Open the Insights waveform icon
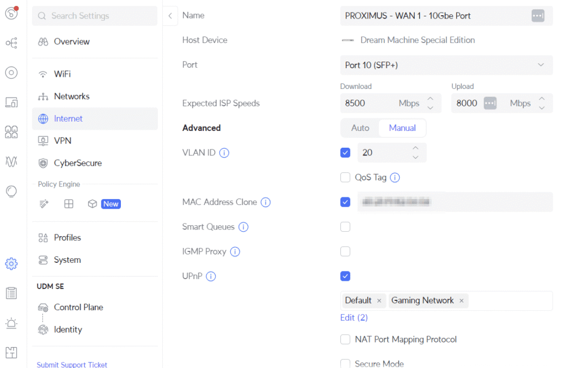Screen dimensions: 588x368 (11, 161)
